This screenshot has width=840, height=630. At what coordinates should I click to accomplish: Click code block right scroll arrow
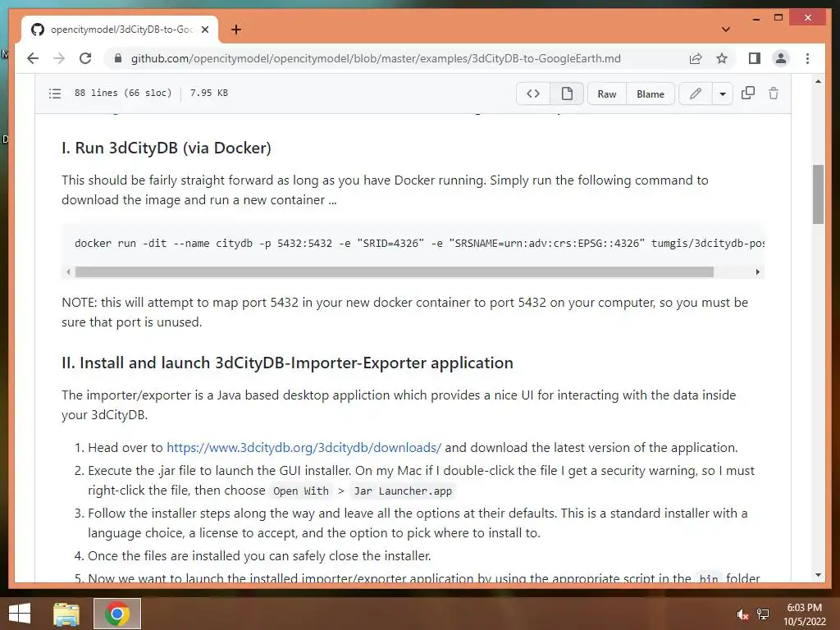(757, 272)
